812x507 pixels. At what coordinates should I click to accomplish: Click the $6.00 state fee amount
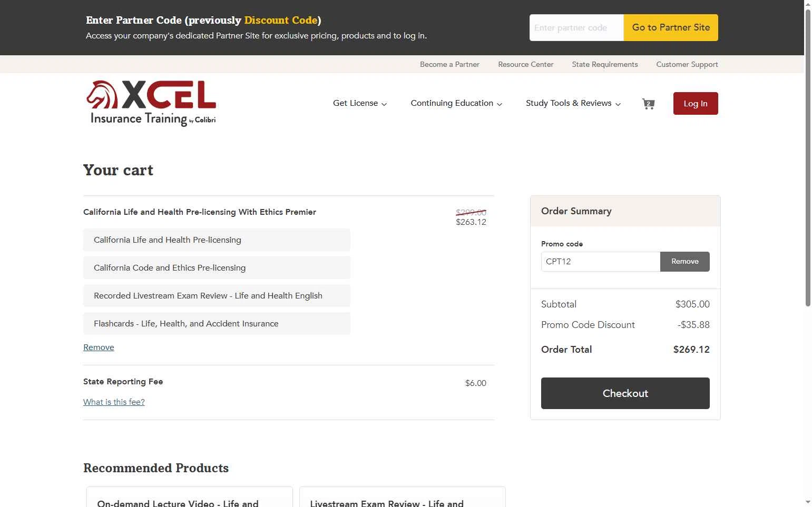pos(476,383)
